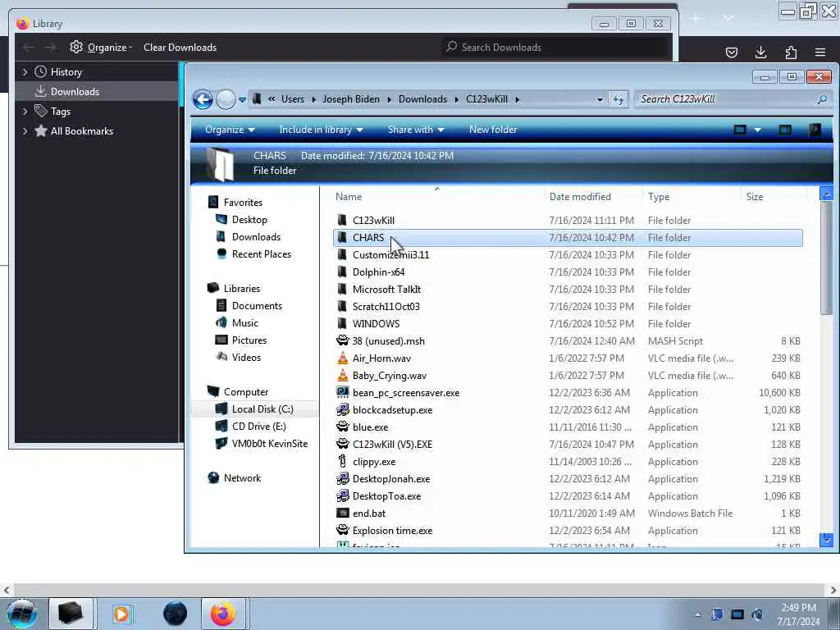Open the recent locations dropdown arrow
Image resolution: width=840 pixels, height=630 pixels.
click(242, 99)
